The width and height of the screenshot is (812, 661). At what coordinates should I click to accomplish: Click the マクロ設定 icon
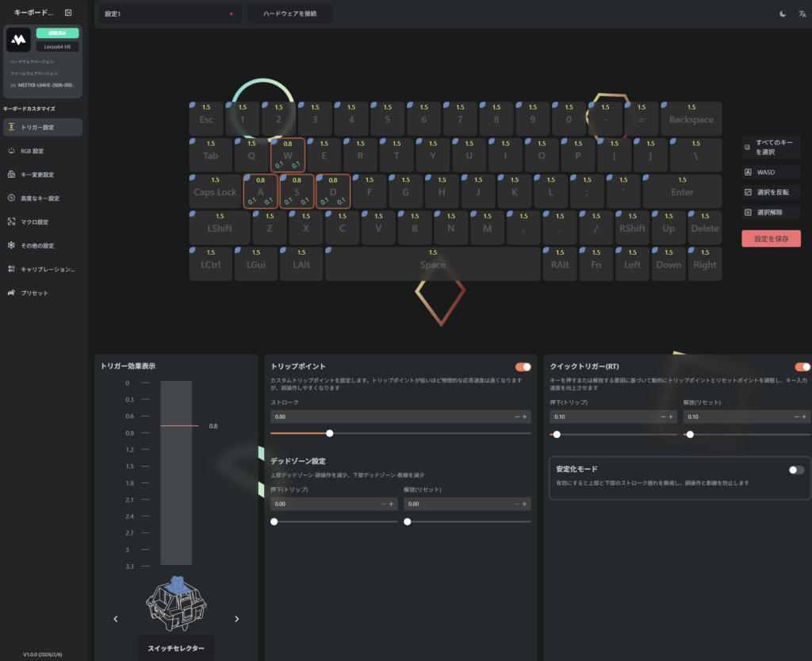coord(11,222)
